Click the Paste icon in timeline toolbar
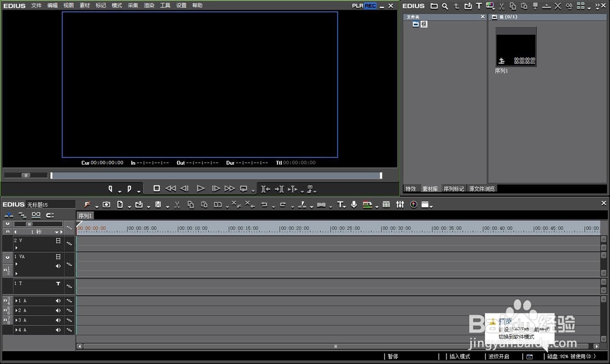Screen dimensions: 610x364 204,204
